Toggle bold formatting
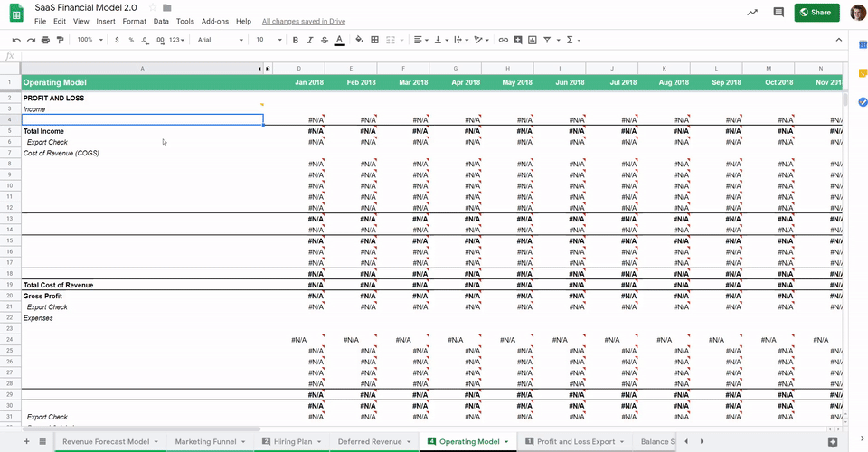Screen dimensions: 868x452 pyautogui.click(x=295, y=40)
